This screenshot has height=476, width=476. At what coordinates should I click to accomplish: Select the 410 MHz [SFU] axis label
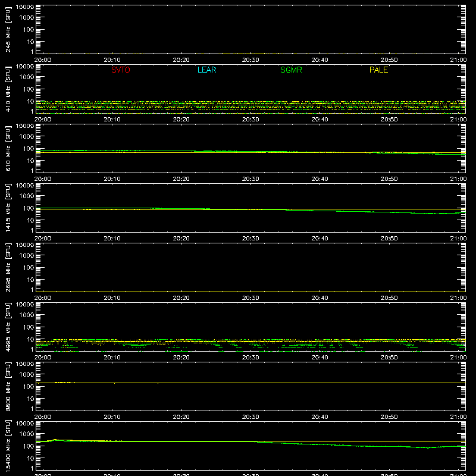click(8, 89)
